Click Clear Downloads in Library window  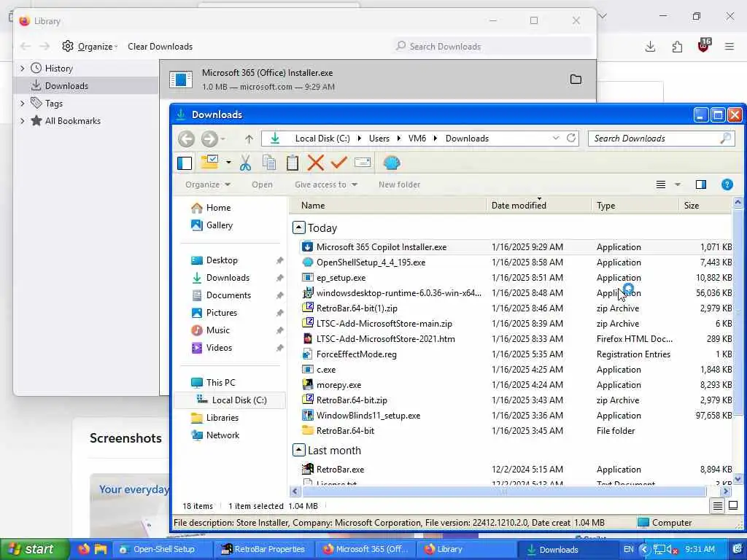pyautogui.click(x=160, y=46)
